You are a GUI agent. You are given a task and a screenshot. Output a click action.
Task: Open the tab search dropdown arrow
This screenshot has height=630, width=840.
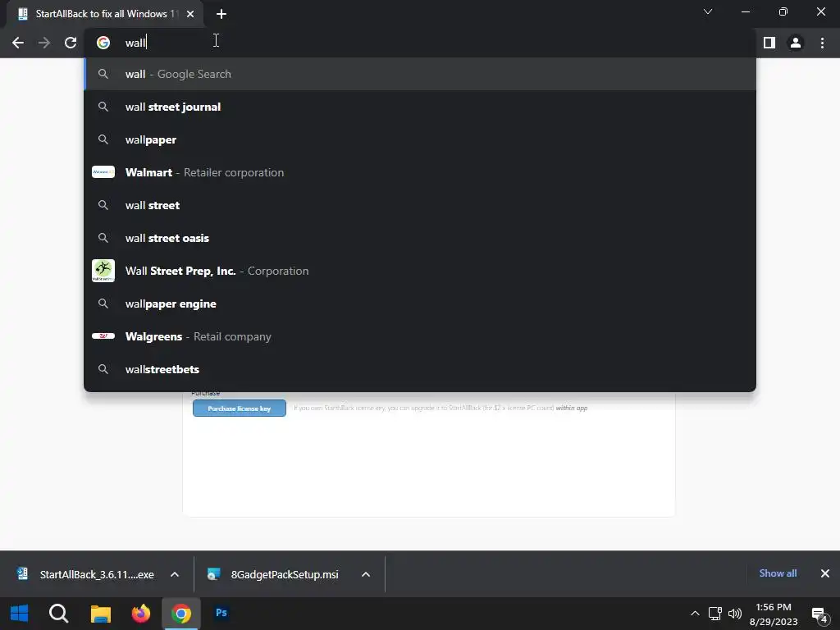coord(708,11)
